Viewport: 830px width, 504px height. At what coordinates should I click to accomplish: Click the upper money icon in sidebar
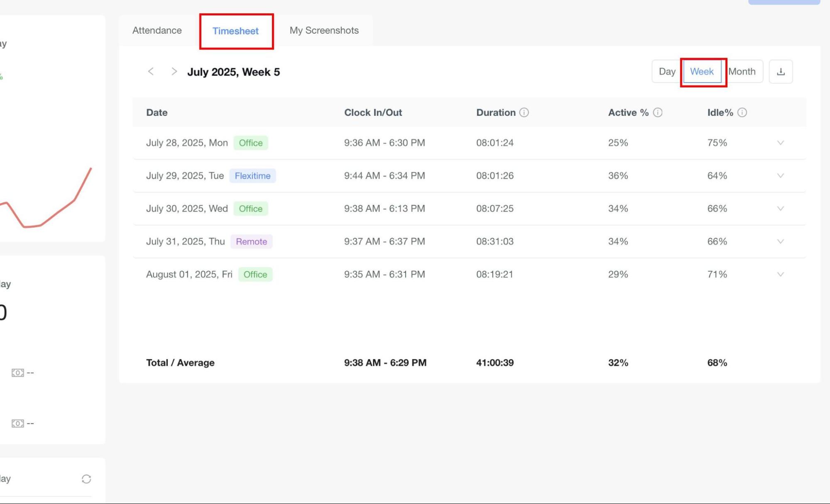point(17,373)
